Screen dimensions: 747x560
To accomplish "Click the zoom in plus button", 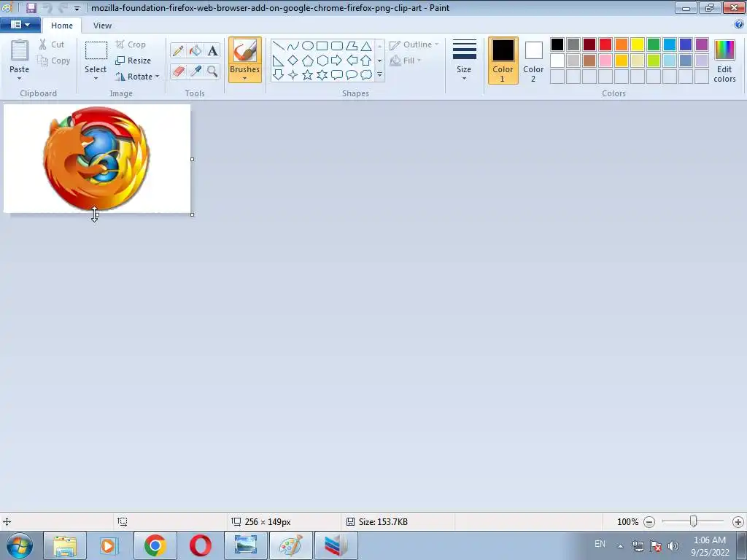I will pos(738,522).
